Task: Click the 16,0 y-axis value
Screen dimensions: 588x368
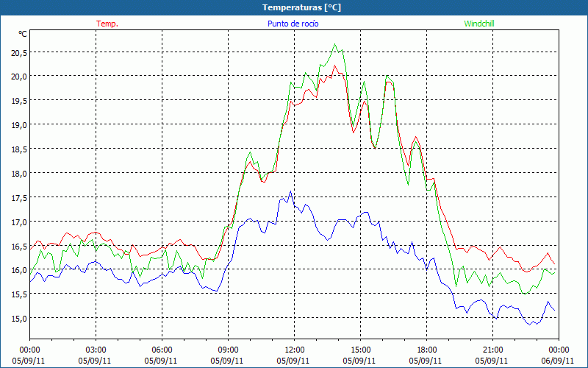Action: [x=19, y=270]
